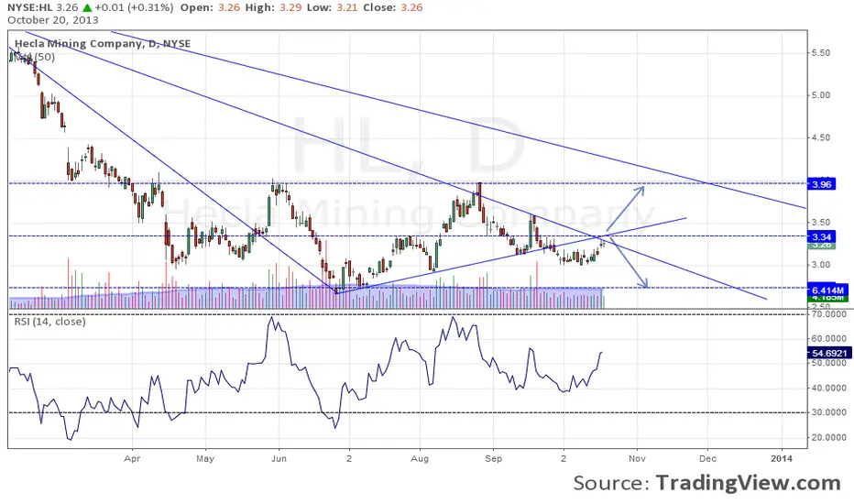This screenshot has height=504, width=854.
Task: Open the Hecla Mining Company, D, NYSE legend
Action: pos(103,44)
